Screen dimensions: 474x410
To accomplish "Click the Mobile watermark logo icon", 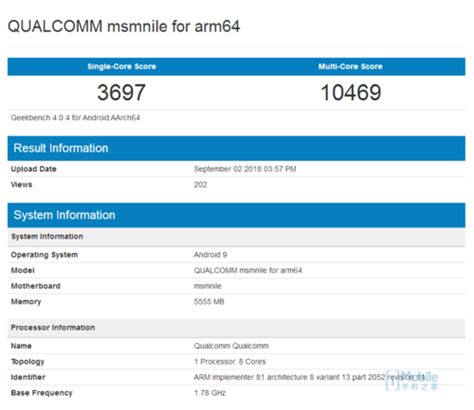I will click(392, 381).
